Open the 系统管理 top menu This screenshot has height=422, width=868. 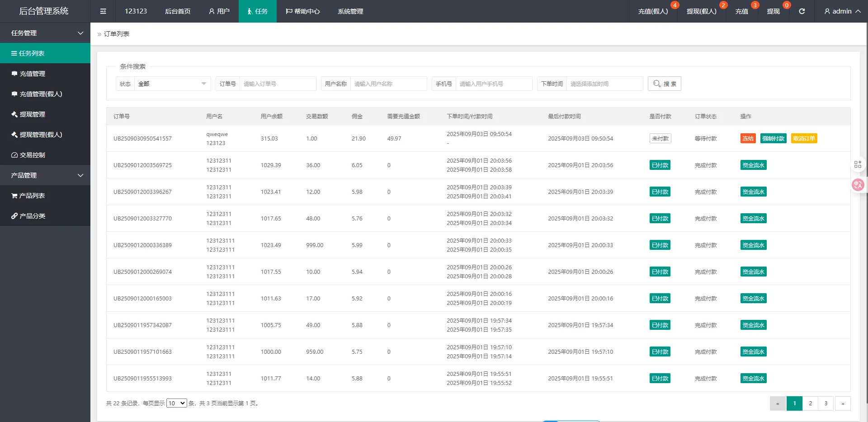coord(350,11)
